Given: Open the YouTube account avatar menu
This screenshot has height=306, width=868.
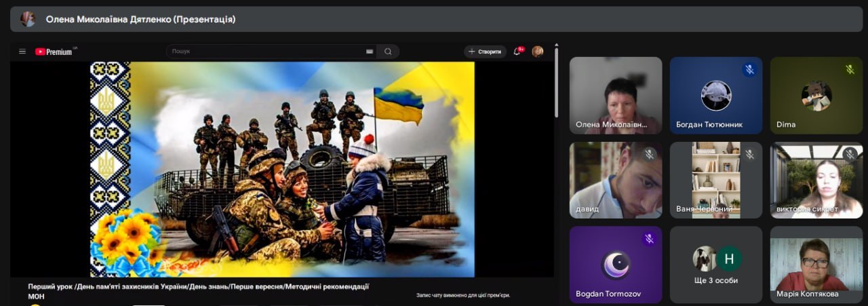Looking at the screenshot, I should tap(538, 52).
